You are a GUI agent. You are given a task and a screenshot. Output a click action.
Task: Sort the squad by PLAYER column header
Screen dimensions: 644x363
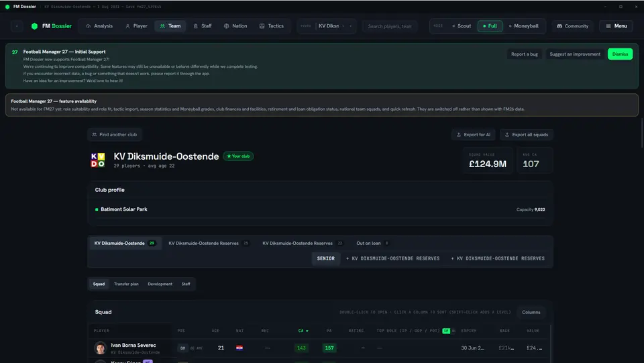pyautogui.click(x=101, y=331)
